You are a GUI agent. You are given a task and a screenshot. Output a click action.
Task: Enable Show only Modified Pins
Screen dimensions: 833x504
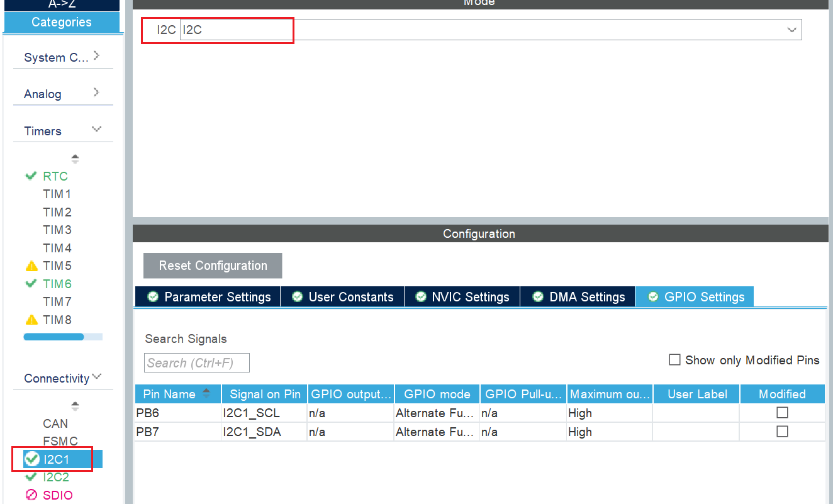click(x=674, y=360)
